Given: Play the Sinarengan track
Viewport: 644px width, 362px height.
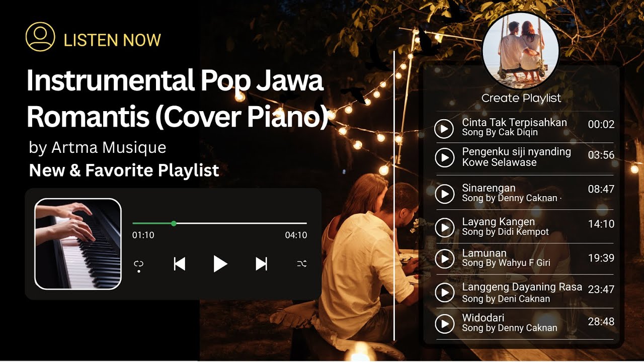Looking at the screenshot, I should 444,194.
